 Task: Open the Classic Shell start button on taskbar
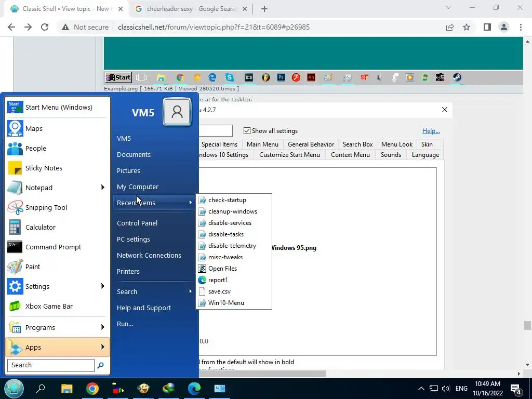(14, 389)
